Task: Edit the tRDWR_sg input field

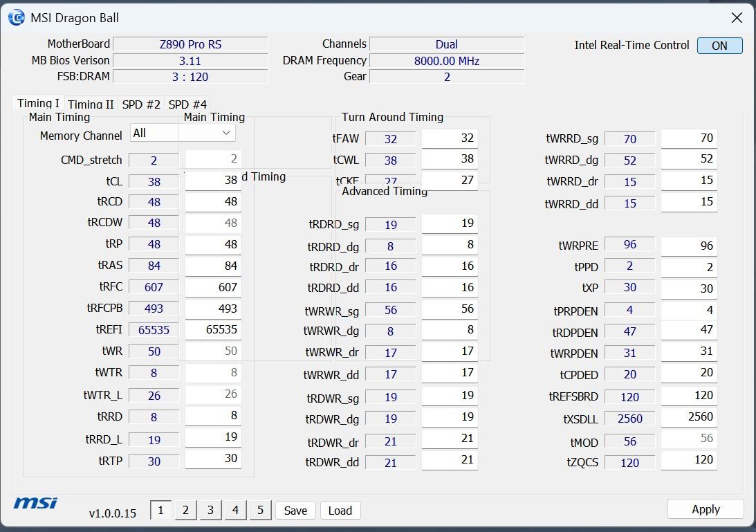Action: (450, 396)
